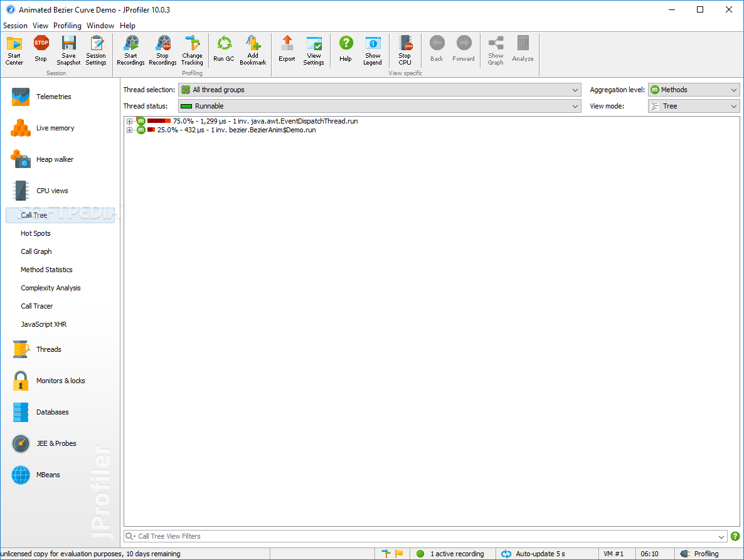The width and height of the screenshot is (744, 560).
Task: Save a snapshot from the toolbar
Action: [69, 50]
